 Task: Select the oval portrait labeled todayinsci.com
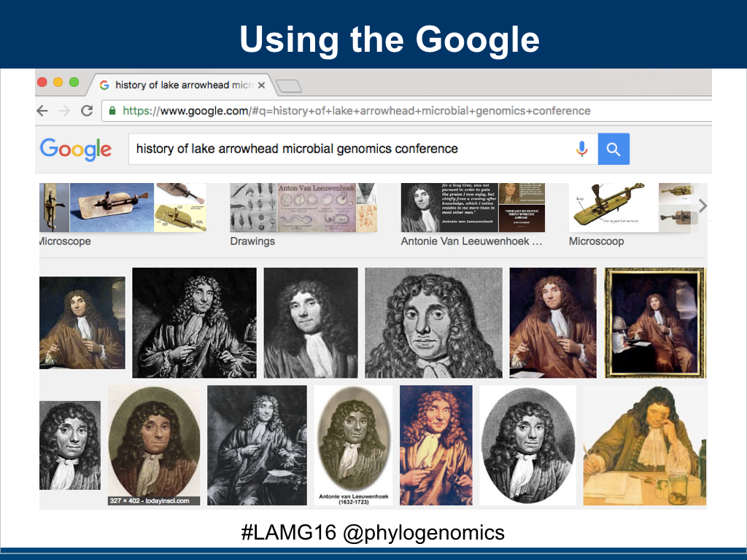coord(154,445)
